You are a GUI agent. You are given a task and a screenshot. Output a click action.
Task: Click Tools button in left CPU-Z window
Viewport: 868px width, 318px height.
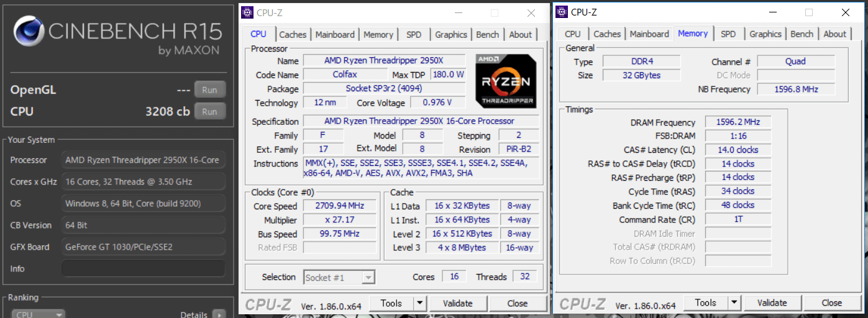[391, 304]
